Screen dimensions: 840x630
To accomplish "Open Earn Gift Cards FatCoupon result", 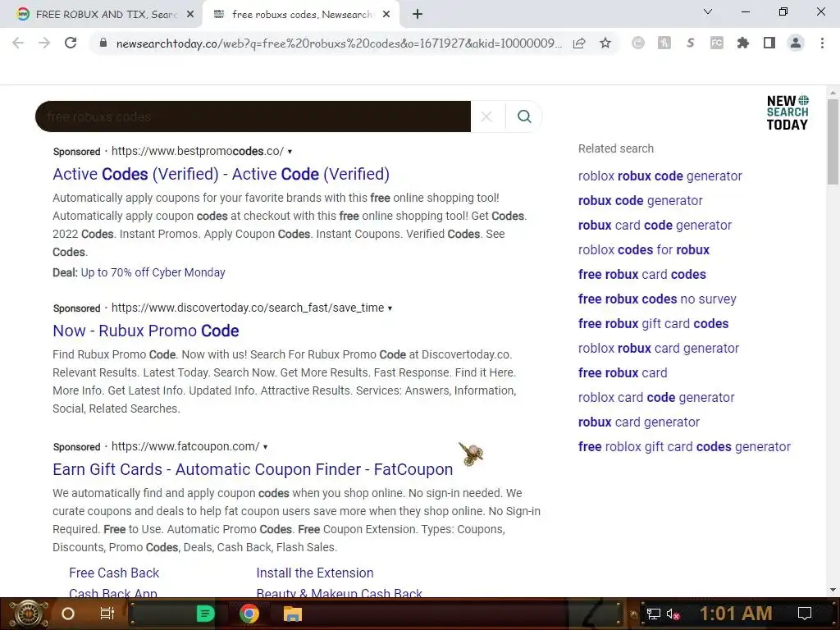I will coord(253,469).
